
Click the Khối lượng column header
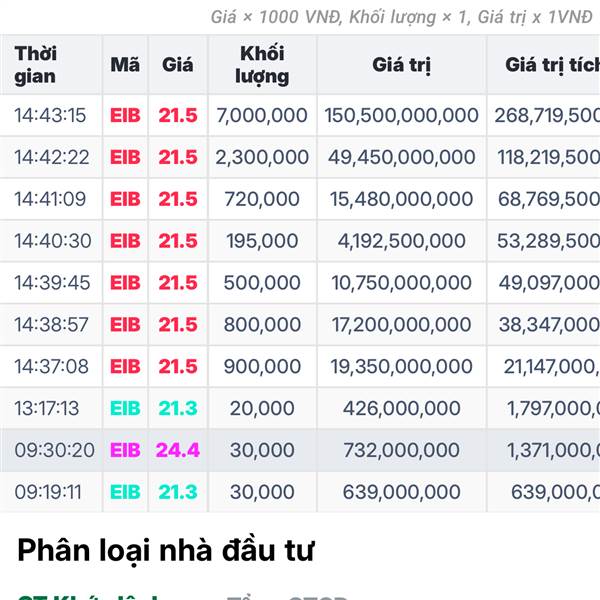pyautogui.click(x=262, y=64)
